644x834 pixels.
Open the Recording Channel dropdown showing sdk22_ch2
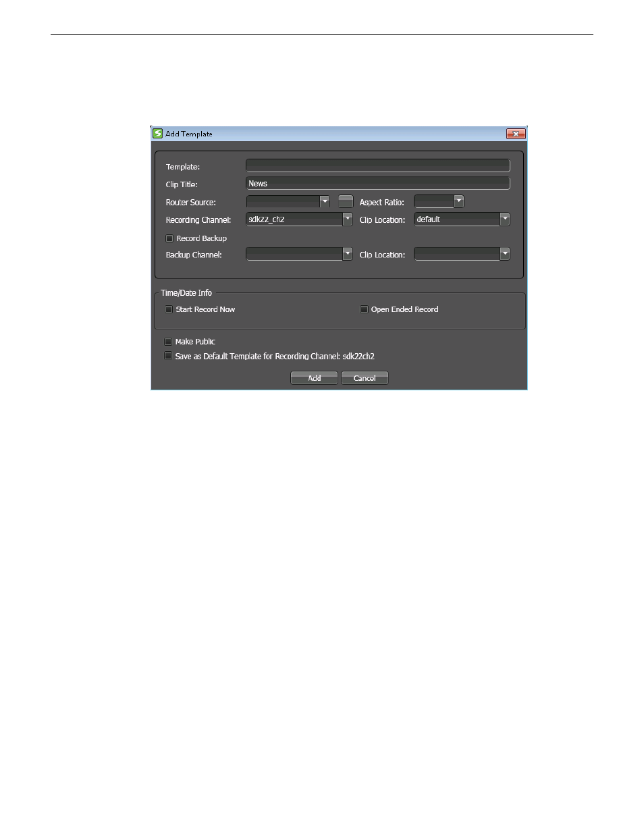(348, 219)
